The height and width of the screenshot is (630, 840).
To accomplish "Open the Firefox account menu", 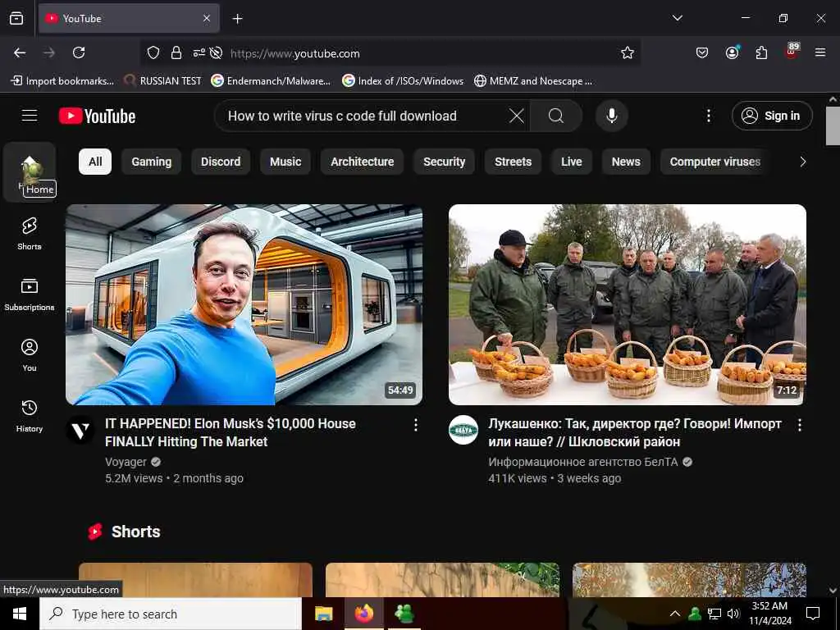I will pyautogui.click(x=732, y=52).
